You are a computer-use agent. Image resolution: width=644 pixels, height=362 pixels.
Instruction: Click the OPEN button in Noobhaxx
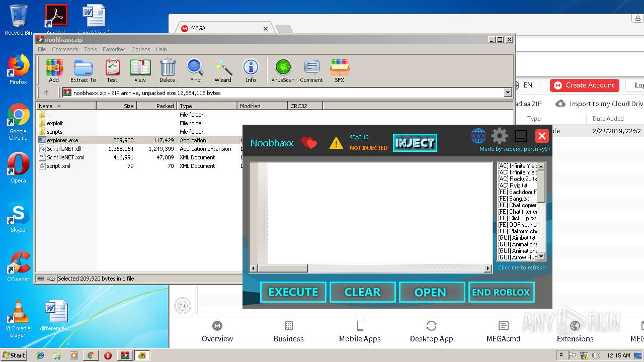(432, 292)
